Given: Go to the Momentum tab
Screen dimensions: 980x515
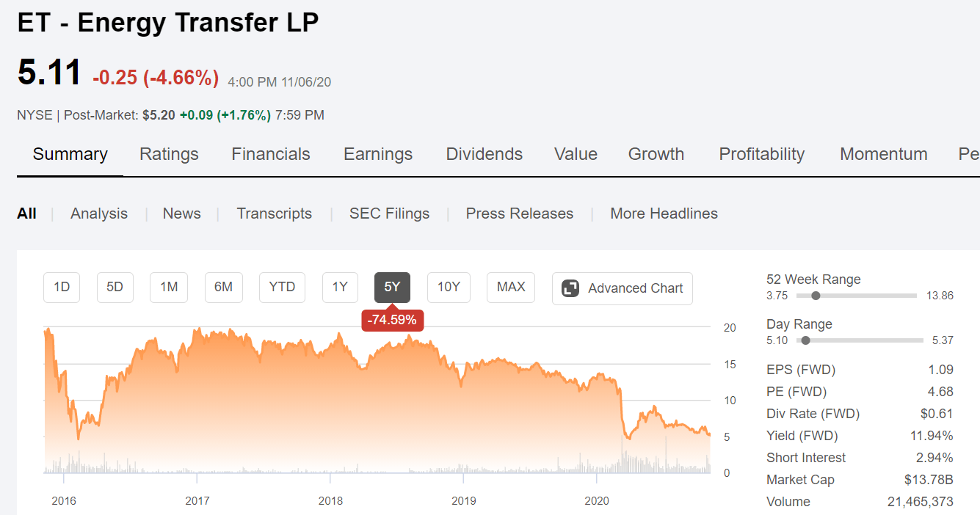Looking at the screenshot, I should (884, 154).
